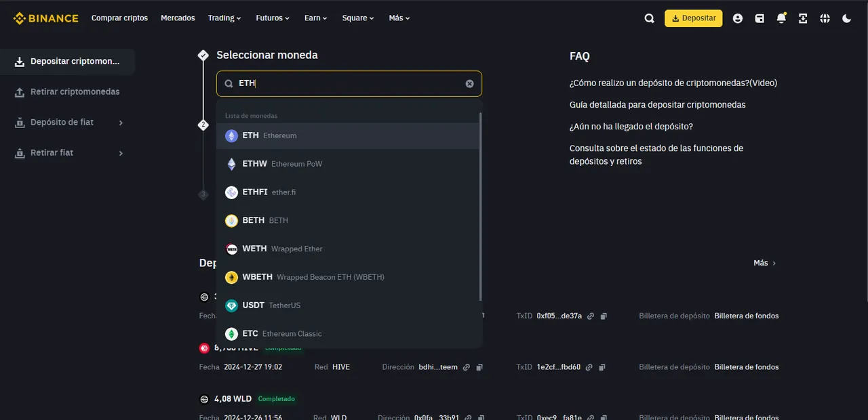868x420 pixels.
Task: Clear the ETH search text
Action: tap(469, 83)
